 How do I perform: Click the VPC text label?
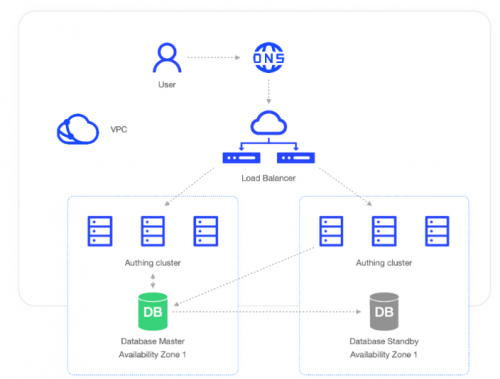tap(119, 129)
